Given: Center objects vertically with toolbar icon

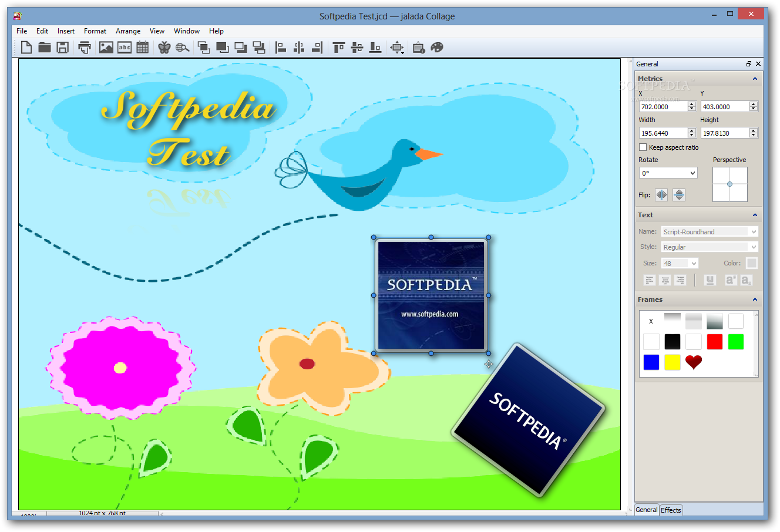Looking at the screenshot, I should point(357,48).
